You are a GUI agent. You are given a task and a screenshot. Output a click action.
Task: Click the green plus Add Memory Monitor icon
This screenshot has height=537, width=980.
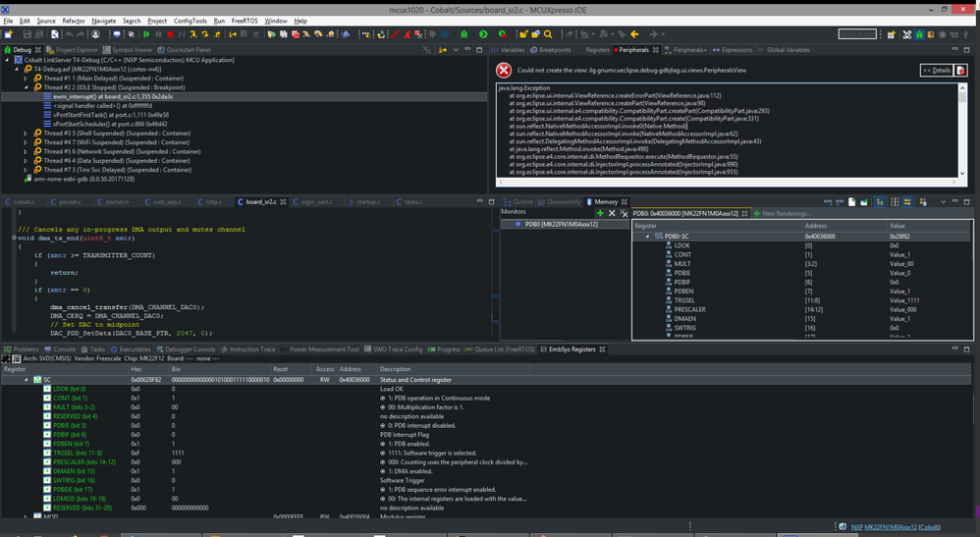click(600, 213)
